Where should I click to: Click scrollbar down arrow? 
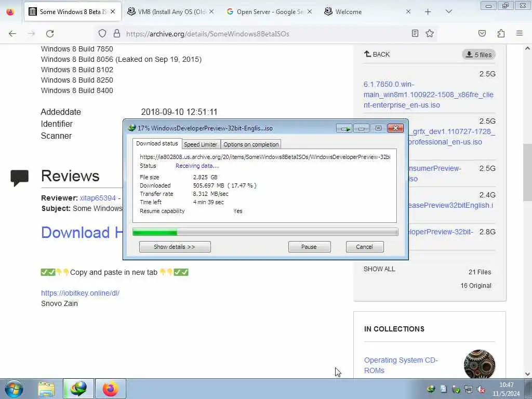(527, 374)
